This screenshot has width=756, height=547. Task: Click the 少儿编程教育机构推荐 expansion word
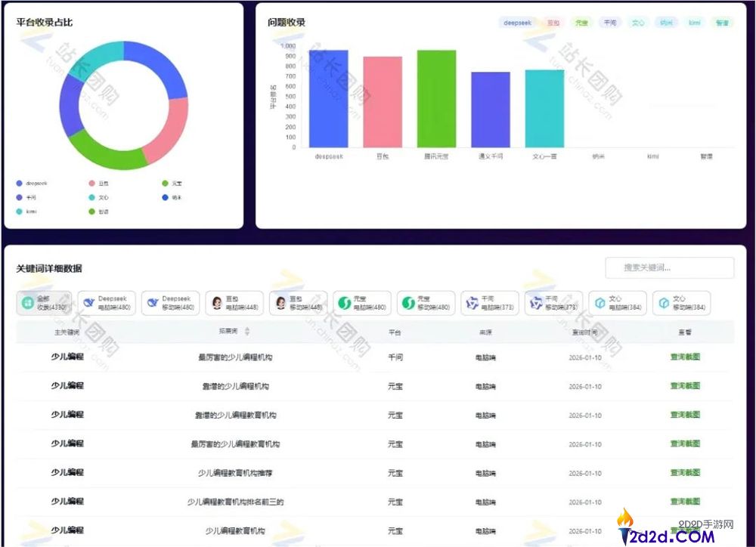click(235, 473)
